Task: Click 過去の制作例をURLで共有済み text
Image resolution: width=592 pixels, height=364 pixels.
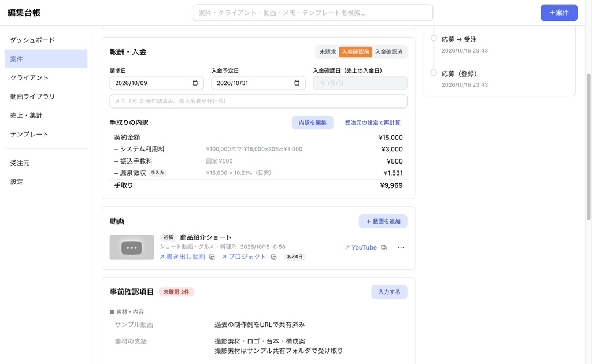Action: click(x=260, y=325)
